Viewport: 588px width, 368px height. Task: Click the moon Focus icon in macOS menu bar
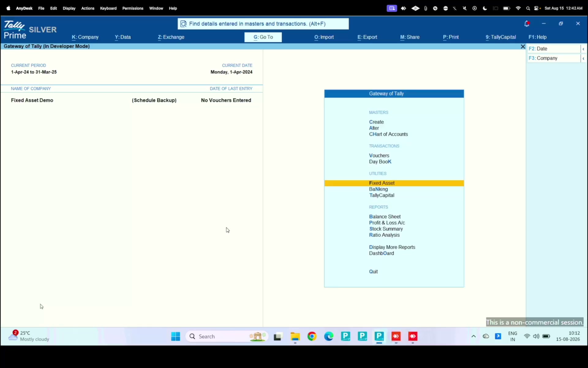coord(485,8)
